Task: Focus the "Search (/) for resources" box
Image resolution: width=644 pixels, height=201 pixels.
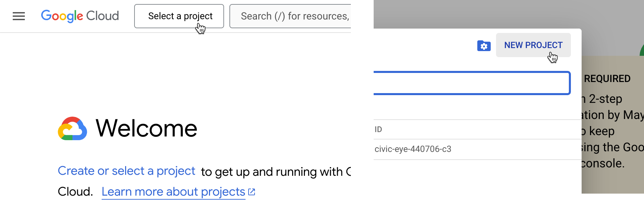Action: (292, 16)
